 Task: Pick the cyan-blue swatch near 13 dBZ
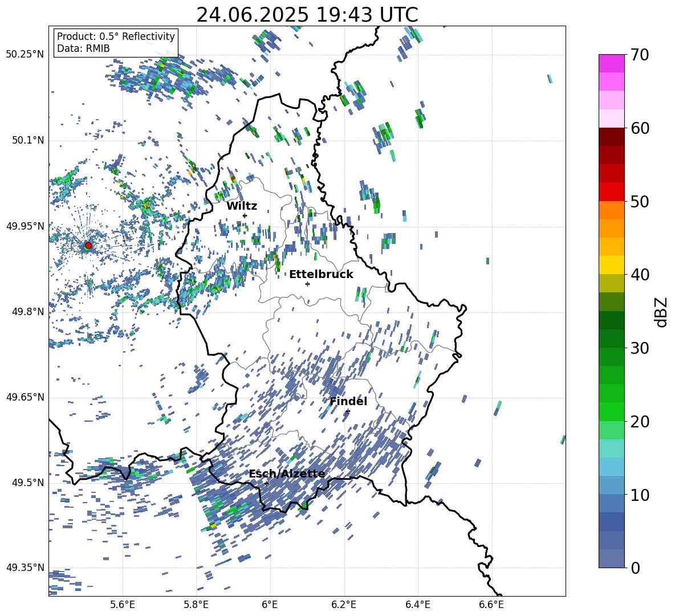[612, 467]
